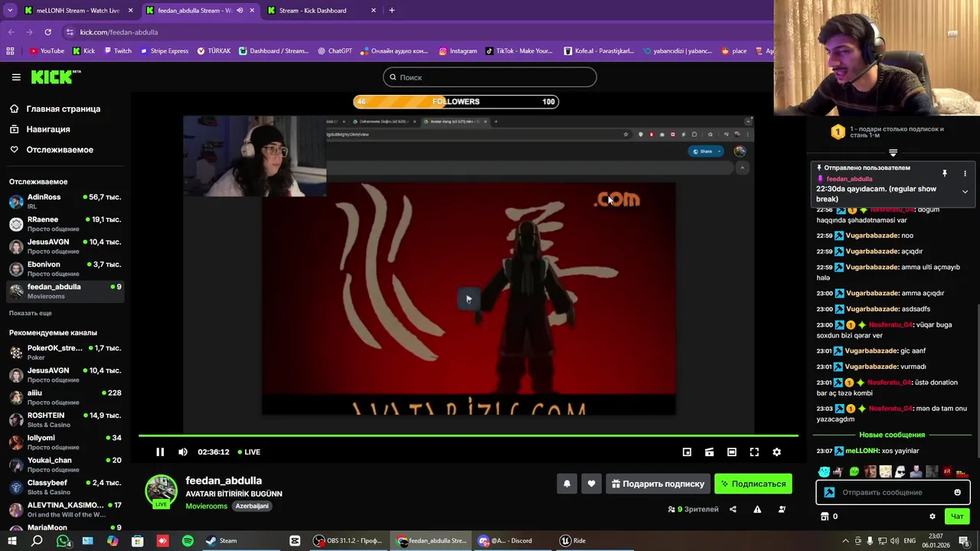980x551 pixels.
Task: Report the stream with warning triangle icon
Action: 757,510
